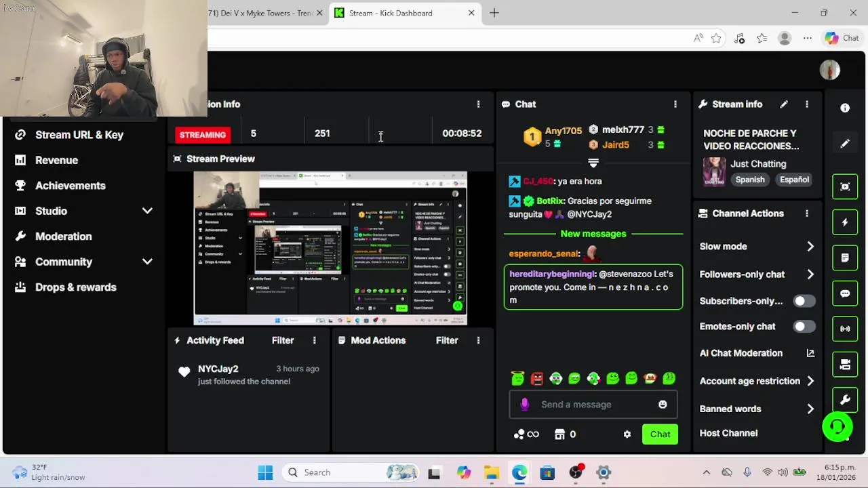Open the chat bubble icon in right sidebar

click(x=845, y=293)
